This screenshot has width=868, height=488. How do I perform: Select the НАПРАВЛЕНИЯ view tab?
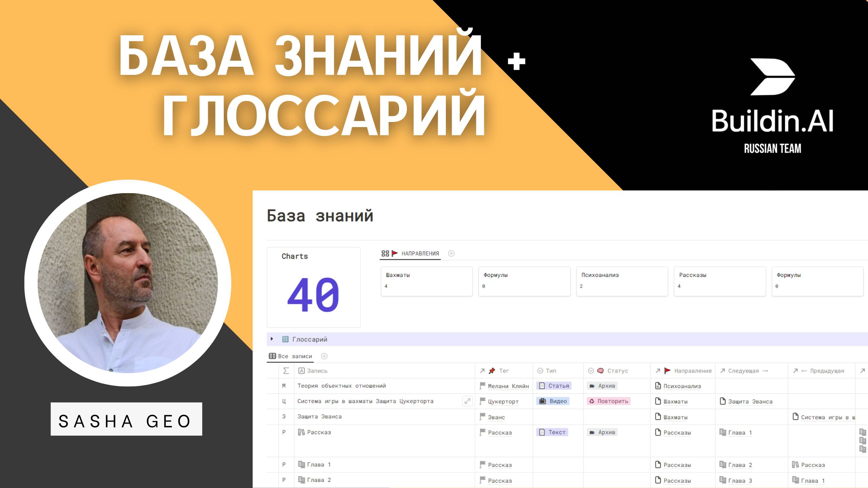(420, 253)
